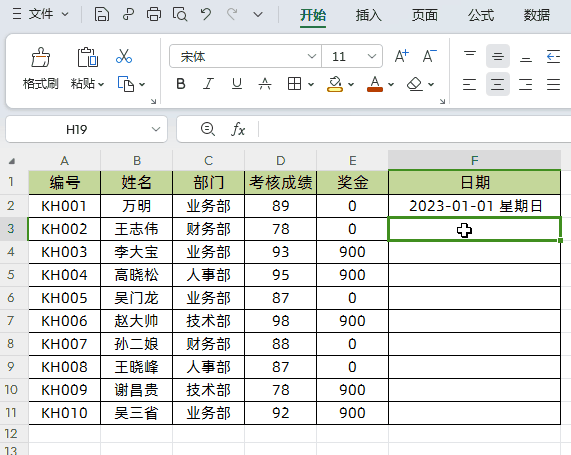Click the Font Color A icon

tap(375, 84)
